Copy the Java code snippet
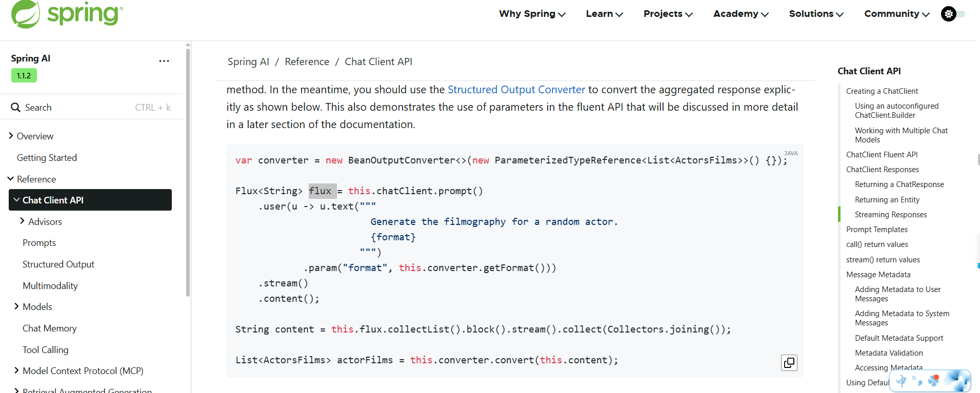The height and width of the screenshot is (393, 980). (789, 363)
